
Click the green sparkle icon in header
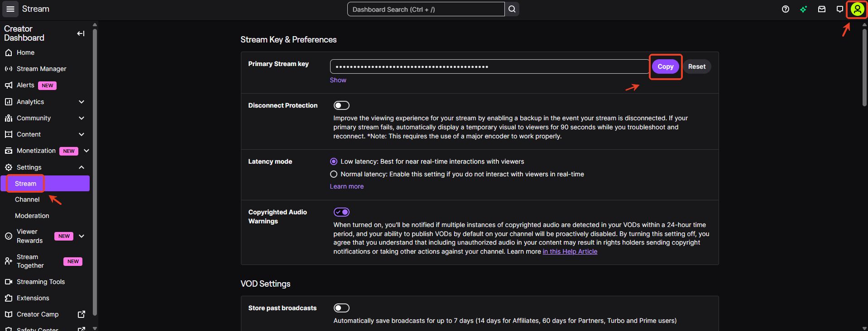pyautogui.click(x=804, y=9)
